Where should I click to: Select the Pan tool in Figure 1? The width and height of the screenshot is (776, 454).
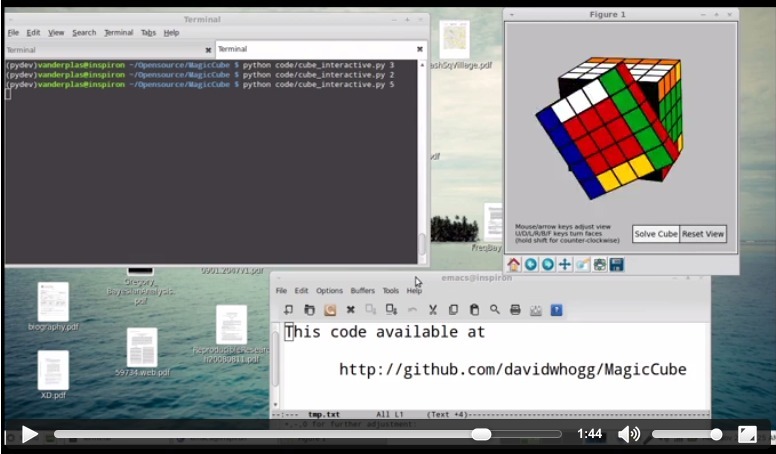pos(565,264)
